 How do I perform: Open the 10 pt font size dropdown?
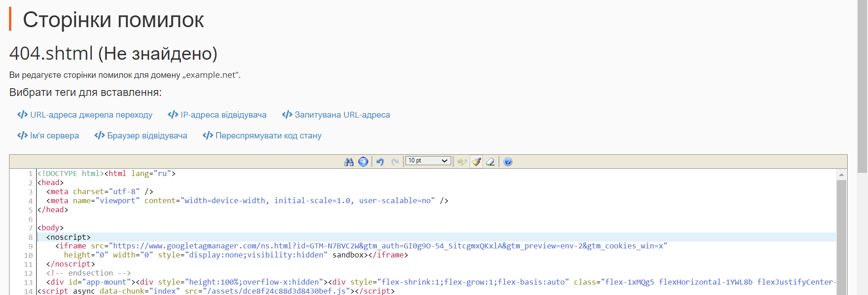click(x=428, y=161)
